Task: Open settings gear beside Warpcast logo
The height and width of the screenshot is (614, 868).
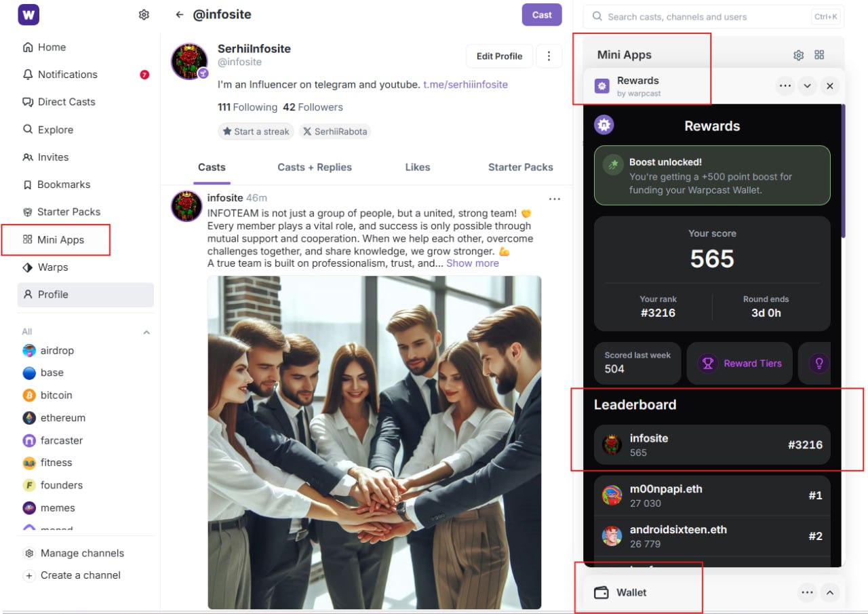Action: [144, 14]
